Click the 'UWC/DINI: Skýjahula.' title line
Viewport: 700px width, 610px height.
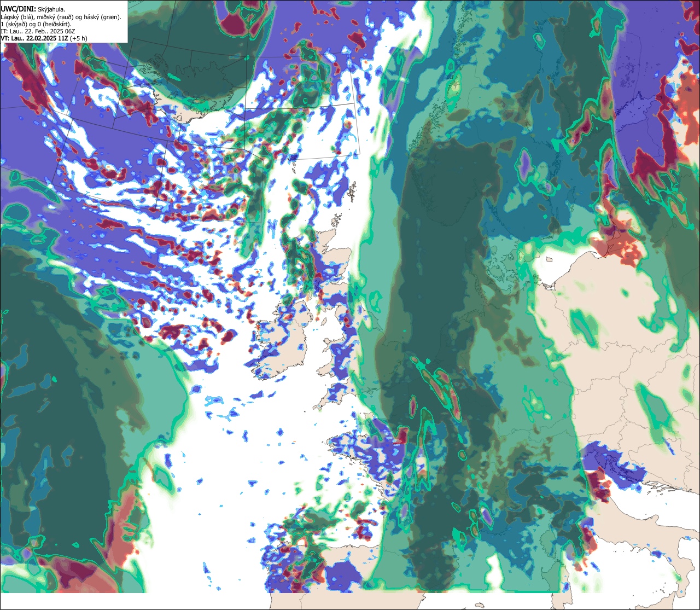(33, 8)
